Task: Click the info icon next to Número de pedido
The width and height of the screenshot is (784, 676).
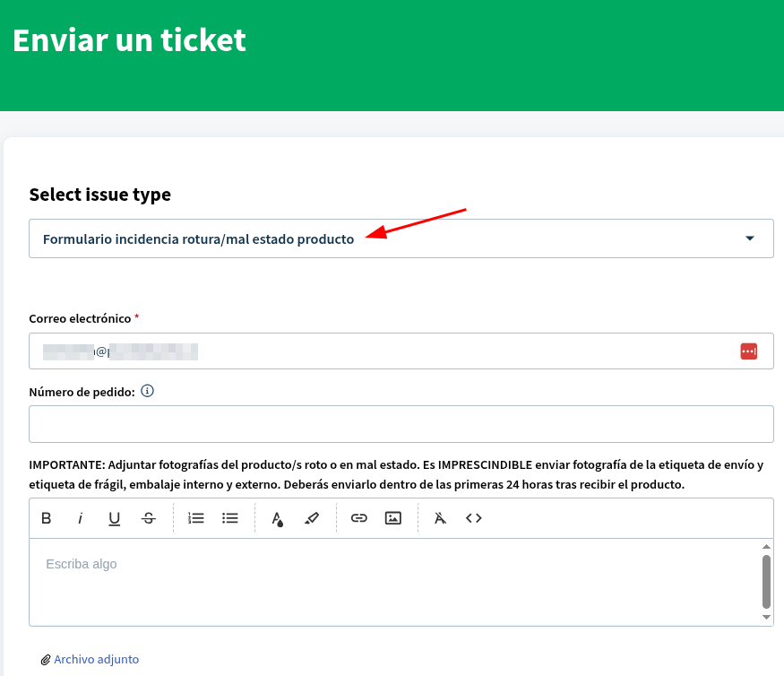Action: pyautogui.click(x=147, y=391)
